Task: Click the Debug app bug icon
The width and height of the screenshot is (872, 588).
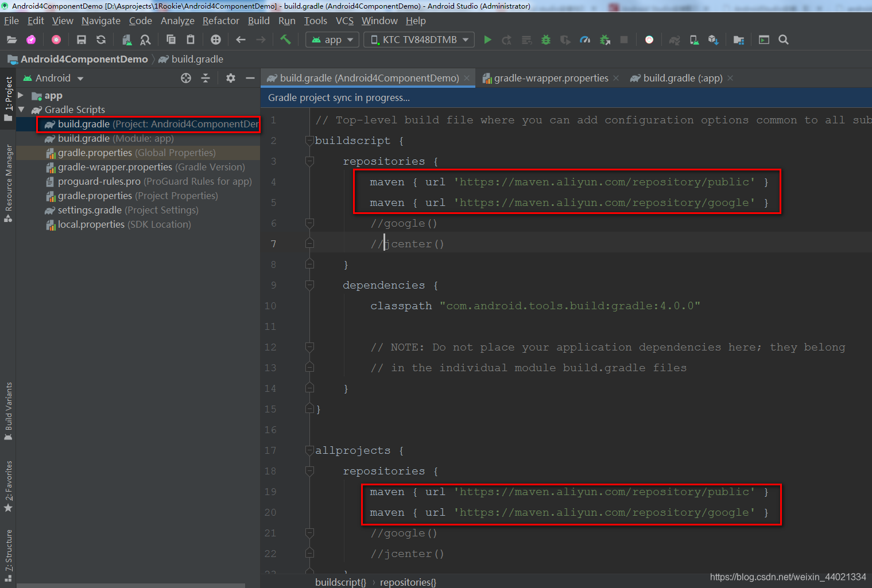Action: (x=546, y=40)
